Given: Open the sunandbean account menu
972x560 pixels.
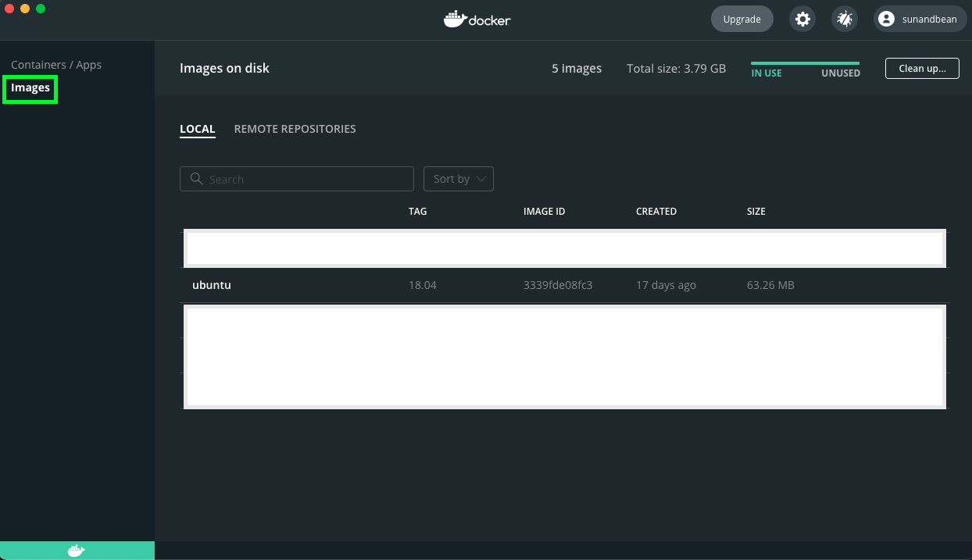Looking at the screenshot, I should [920, 20].
